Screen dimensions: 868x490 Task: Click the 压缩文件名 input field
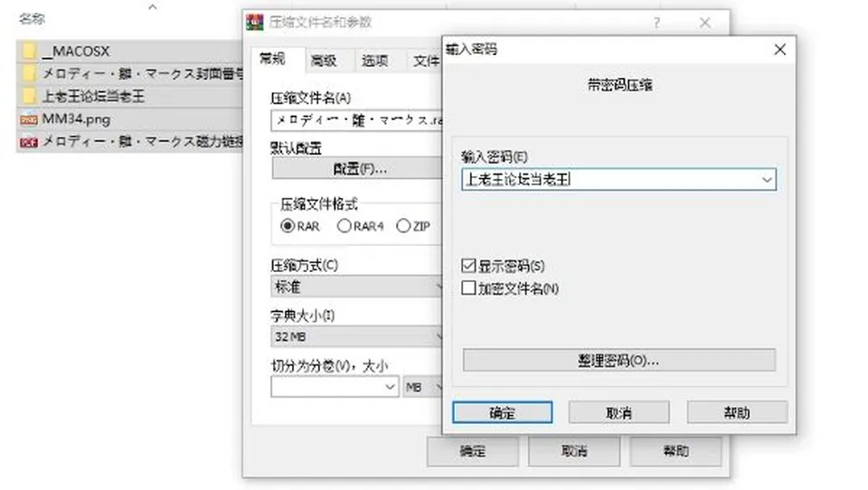pos(357,120)
